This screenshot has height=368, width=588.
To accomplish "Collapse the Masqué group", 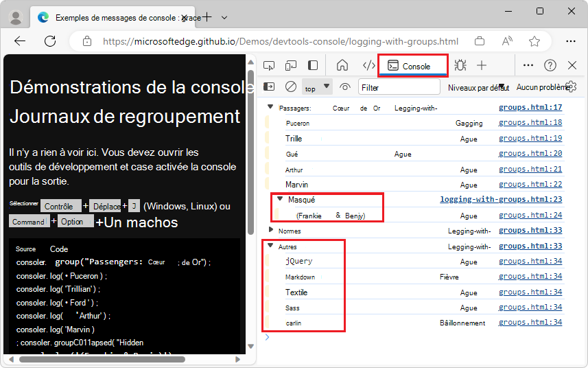I will 280,199.
